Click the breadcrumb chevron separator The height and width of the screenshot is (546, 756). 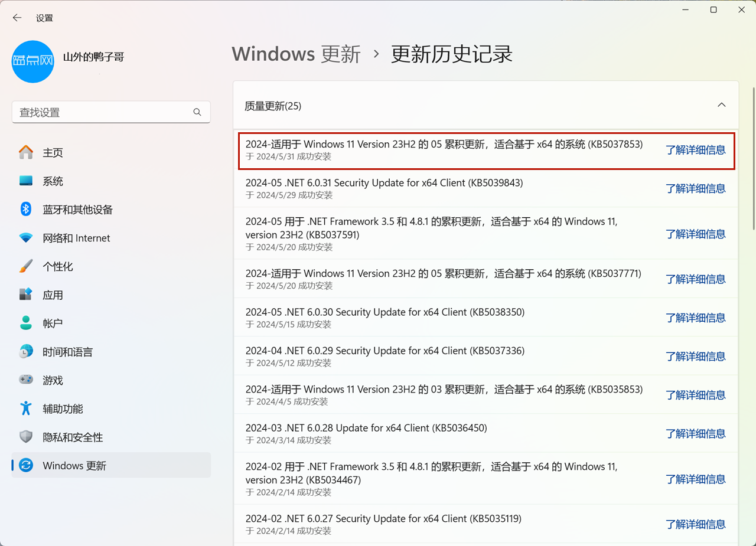pyautogui.click(x=376, y=54)
